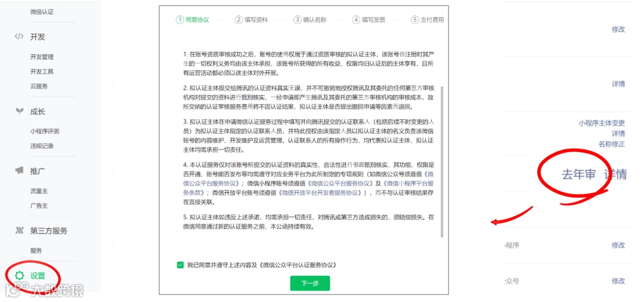Click the 推广 megaphone icon in the sidebar
The image size is (644, 302).
pos(19,171)
